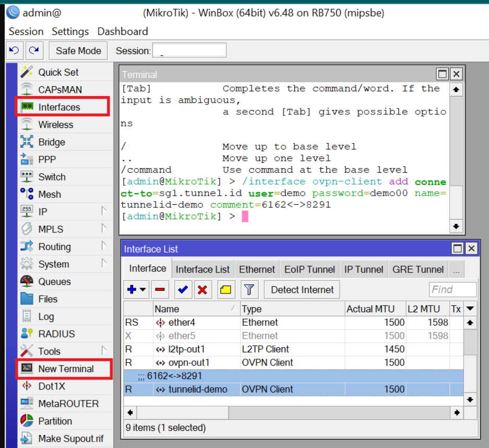Click in the Session input field
Screen dimensions: 489x448
coord(189,50)
